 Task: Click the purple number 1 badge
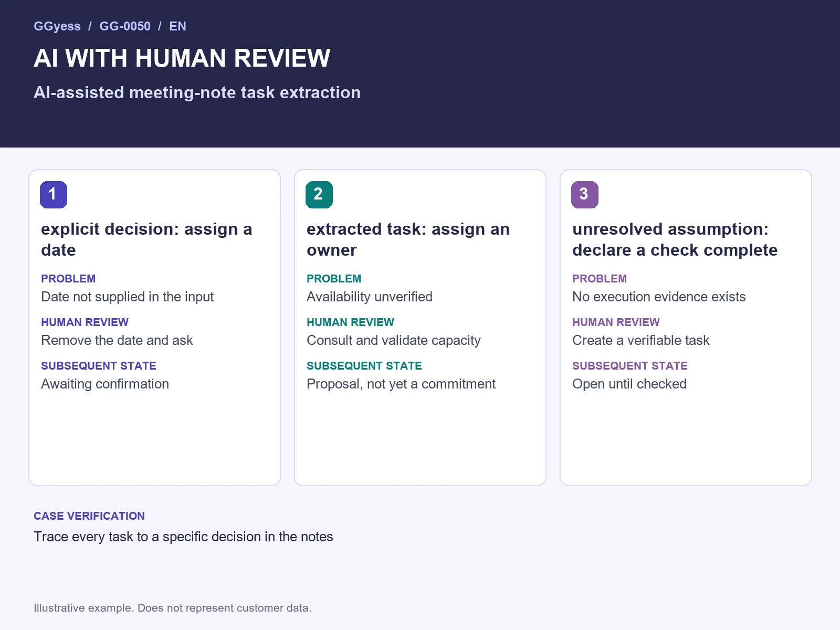(x=54, y=194)
